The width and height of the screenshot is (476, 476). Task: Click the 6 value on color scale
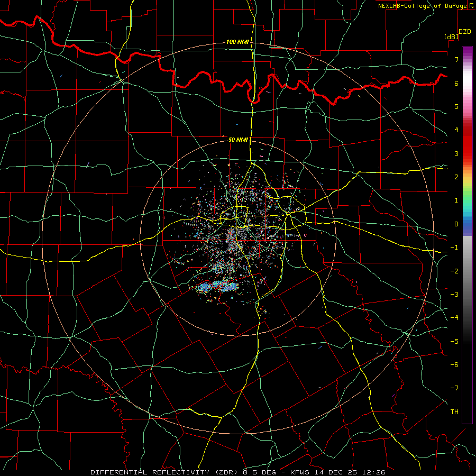point(456,83)
